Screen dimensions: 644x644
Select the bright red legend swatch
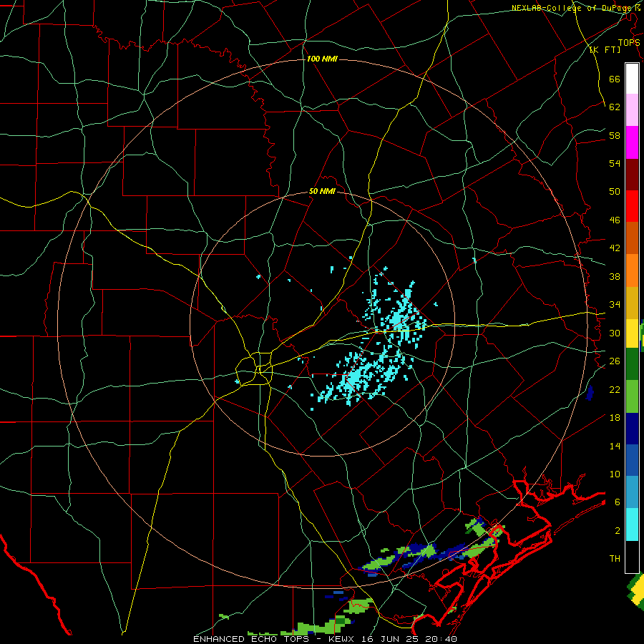point(632,207)
